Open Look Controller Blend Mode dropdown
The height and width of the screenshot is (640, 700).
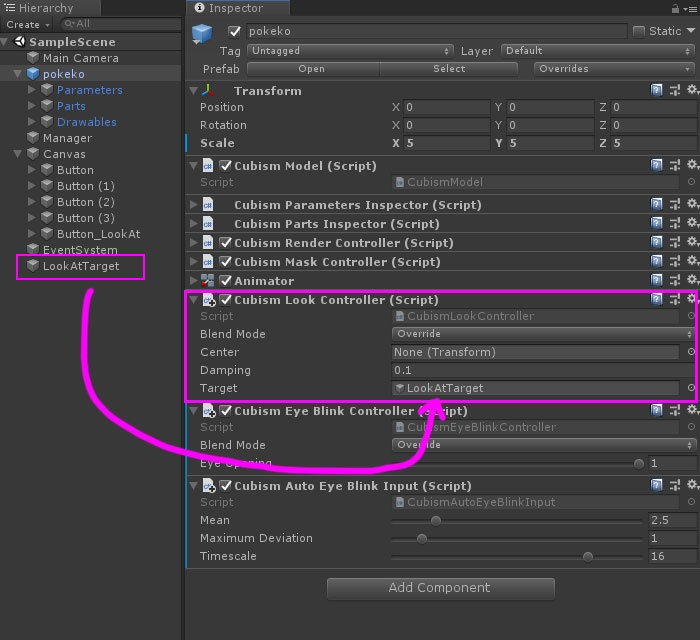[543, 334]
